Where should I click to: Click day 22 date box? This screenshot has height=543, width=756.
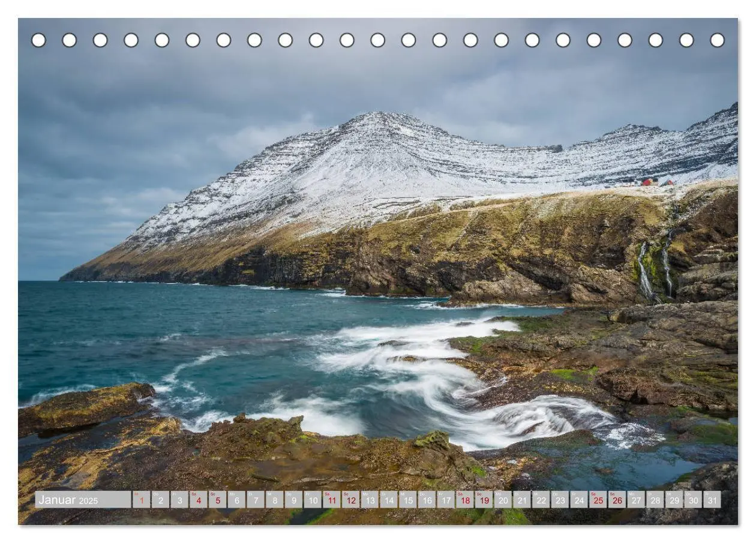pyautogui.click(x=541, y=500)
